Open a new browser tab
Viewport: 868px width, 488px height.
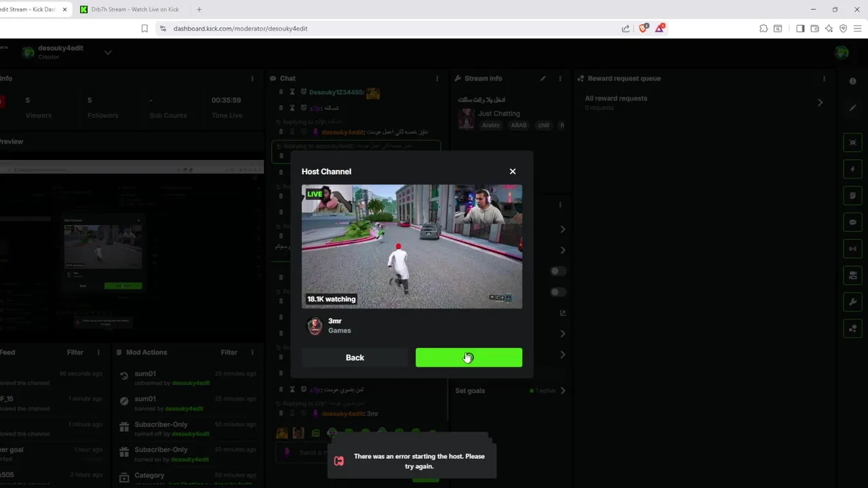pyautogui.click(x=199, y=9)
